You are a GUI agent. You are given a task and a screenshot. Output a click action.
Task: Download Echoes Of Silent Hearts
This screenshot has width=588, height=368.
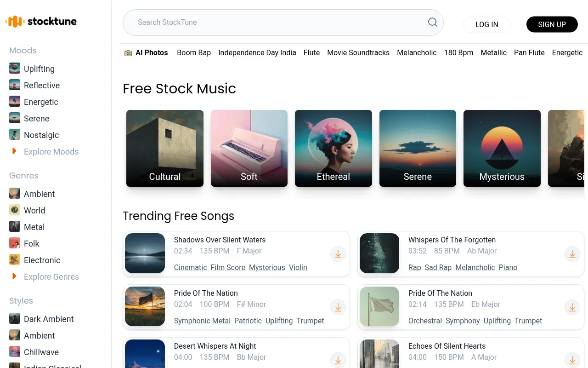click(x=572, y=360)
